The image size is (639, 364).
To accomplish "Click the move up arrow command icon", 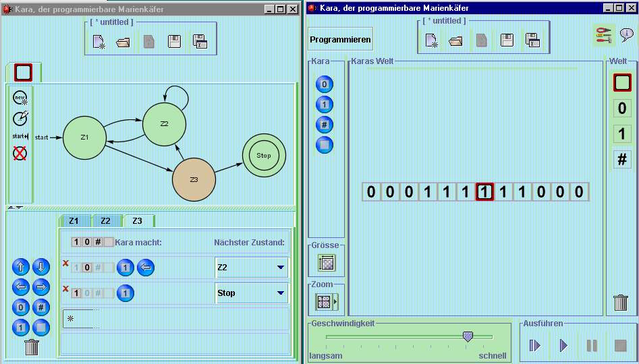I will 21,267.
